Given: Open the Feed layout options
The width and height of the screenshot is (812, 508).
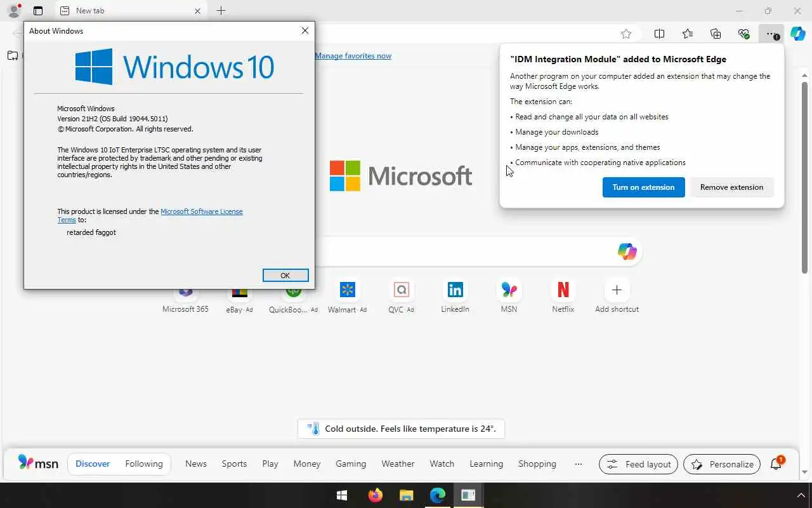Looking at the screenshot, I should [x=639, y=464].
